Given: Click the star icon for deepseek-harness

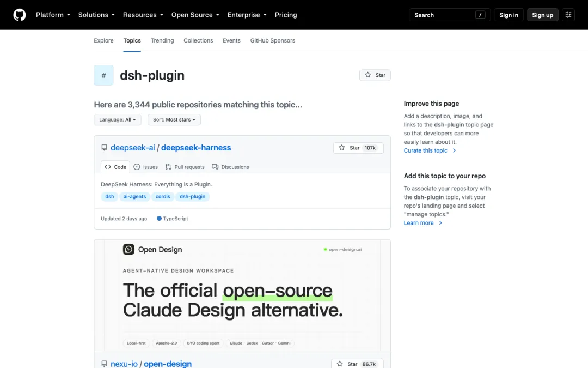Looking at the screenshot, I should [341, 148].
